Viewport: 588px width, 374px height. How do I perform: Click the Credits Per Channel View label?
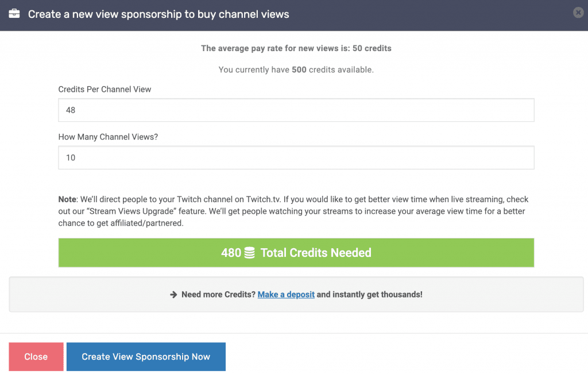point(105,89)
